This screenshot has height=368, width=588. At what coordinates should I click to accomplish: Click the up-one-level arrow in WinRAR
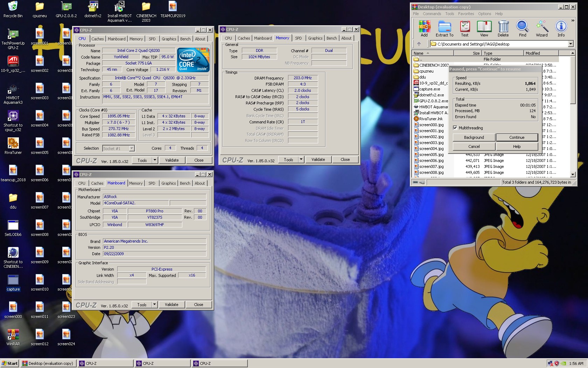coord(419,44)
